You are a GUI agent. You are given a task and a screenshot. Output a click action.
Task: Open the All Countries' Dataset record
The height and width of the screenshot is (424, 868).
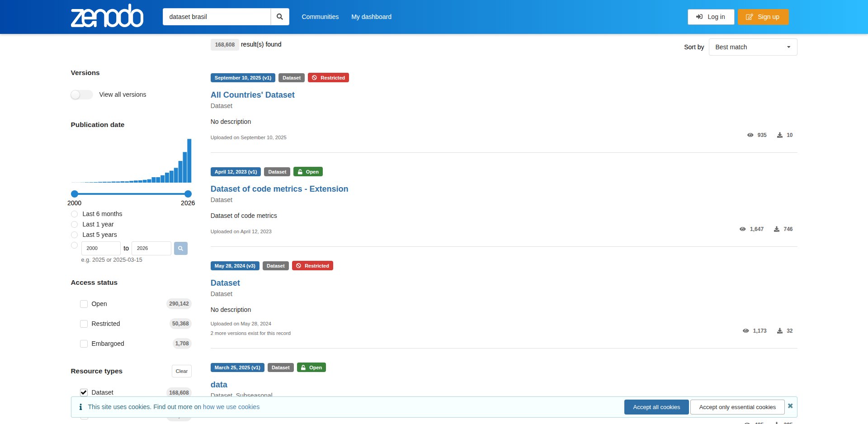click(x=252, y=95)
